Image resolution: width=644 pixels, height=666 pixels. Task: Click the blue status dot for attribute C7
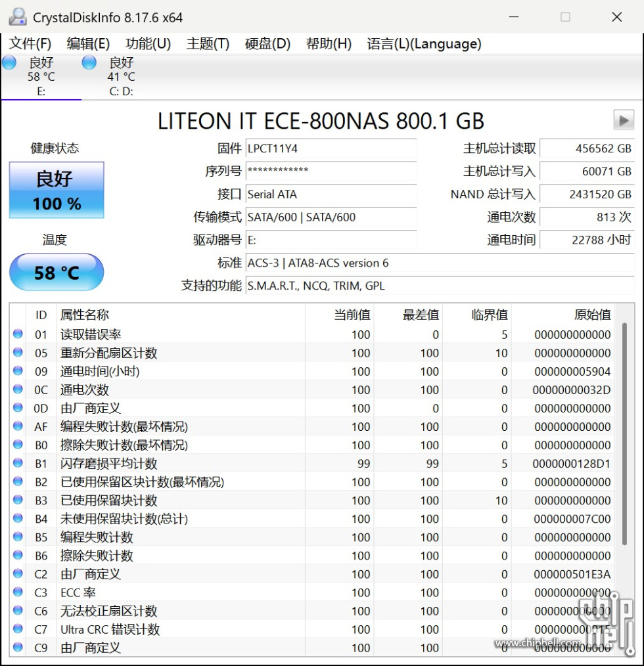tap(18, 629)
